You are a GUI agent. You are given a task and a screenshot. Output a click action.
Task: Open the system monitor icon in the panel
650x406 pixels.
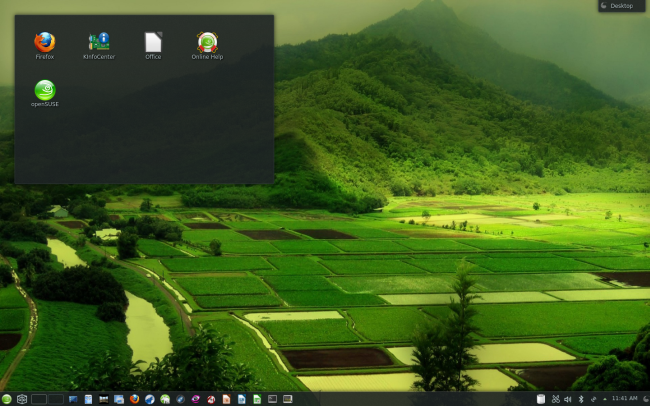288,399
